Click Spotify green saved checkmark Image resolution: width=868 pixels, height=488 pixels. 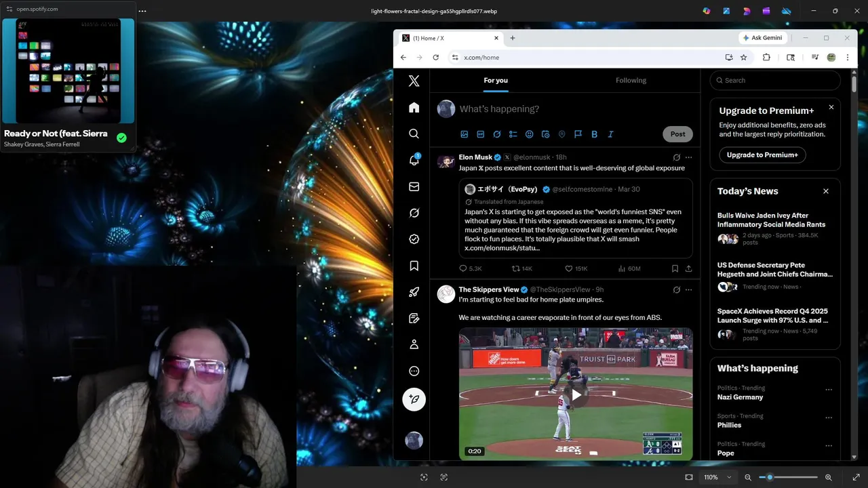pyautogui.click(x=121, y=138)
